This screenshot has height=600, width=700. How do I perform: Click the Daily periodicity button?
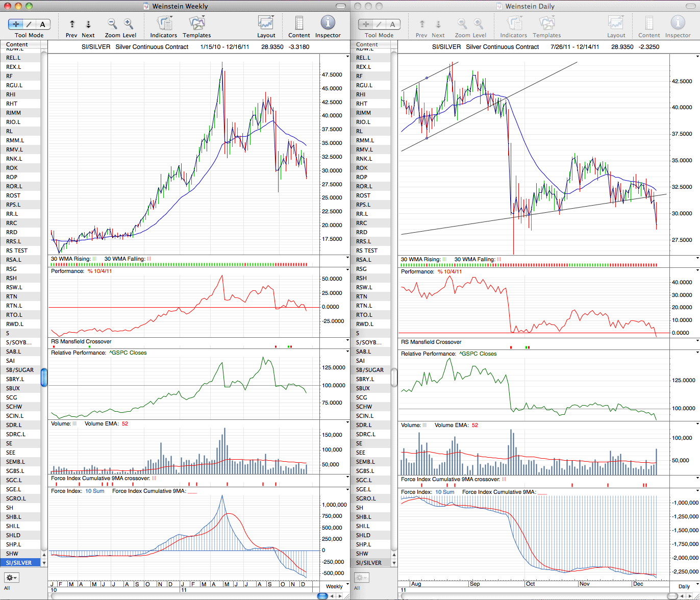tap(684, 586)
